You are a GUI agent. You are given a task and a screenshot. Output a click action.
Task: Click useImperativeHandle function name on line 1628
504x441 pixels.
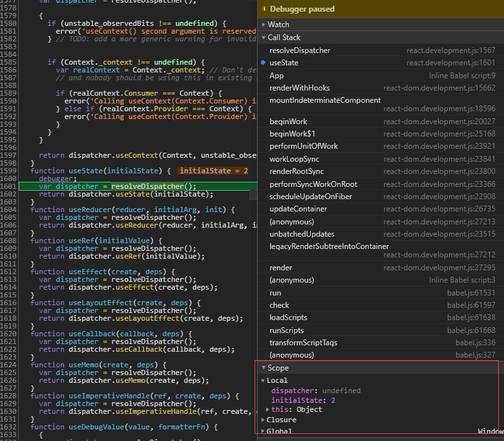[x=109, y=396]
